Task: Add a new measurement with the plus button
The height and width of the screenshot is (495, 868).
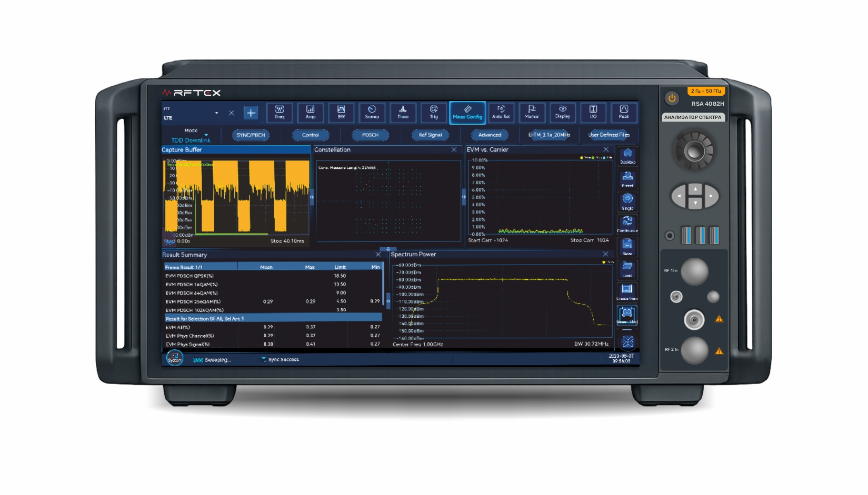Action: click(251, 113)
